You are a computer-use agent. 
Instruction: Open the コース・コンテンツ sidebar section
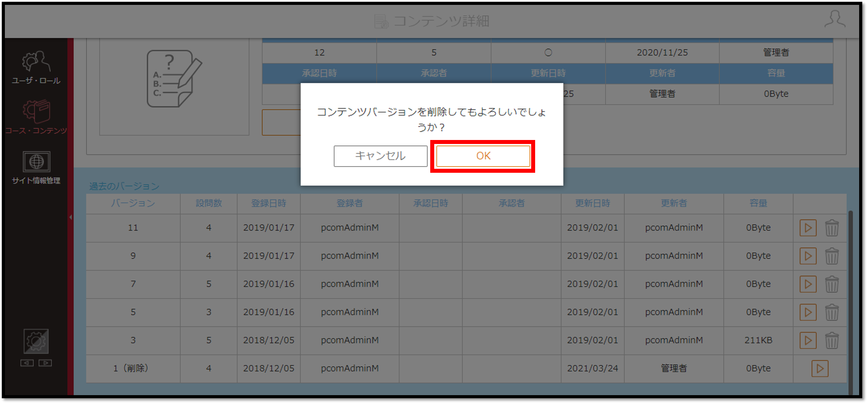click(x=36, y=117)
